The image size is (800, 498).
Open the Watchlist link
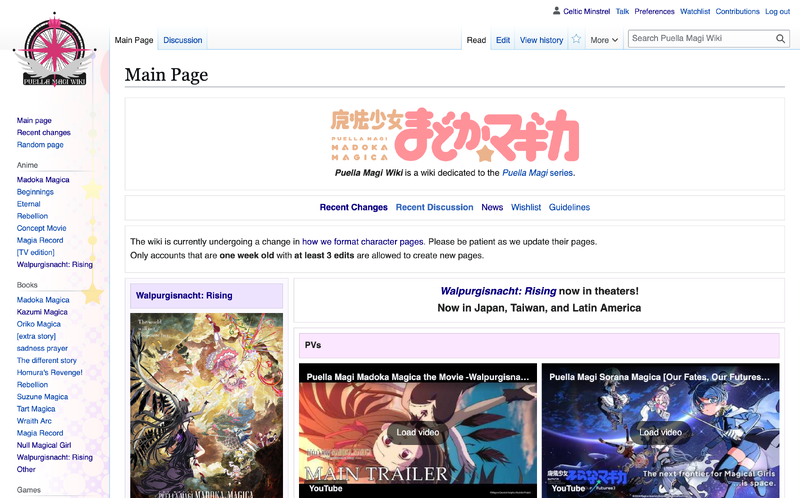[695, 11]
